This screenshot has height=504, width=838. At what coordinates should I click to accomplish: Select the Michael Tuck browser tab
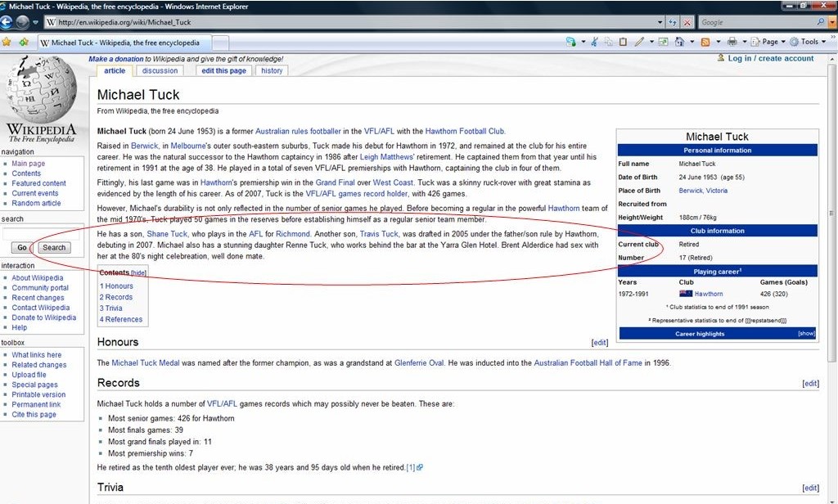pos(125,43)
